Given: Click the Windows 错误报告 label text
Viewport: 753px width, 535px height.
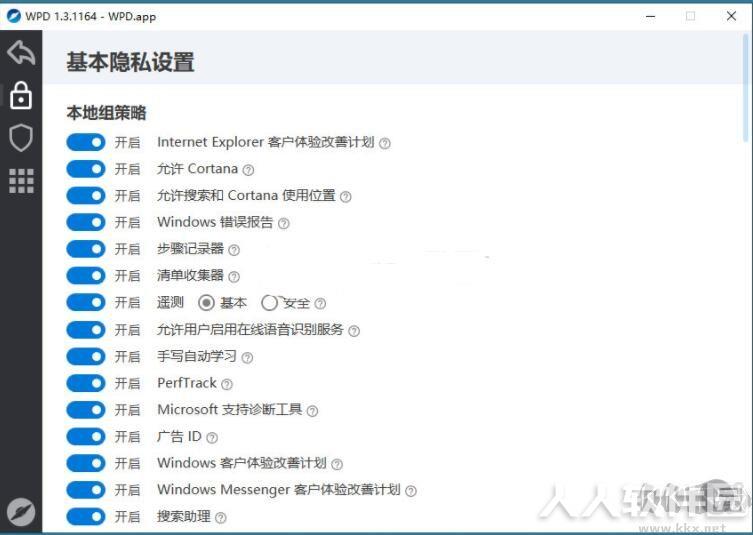Looking at the screenshot, I should pyautogui.click(x=215, y=222).
